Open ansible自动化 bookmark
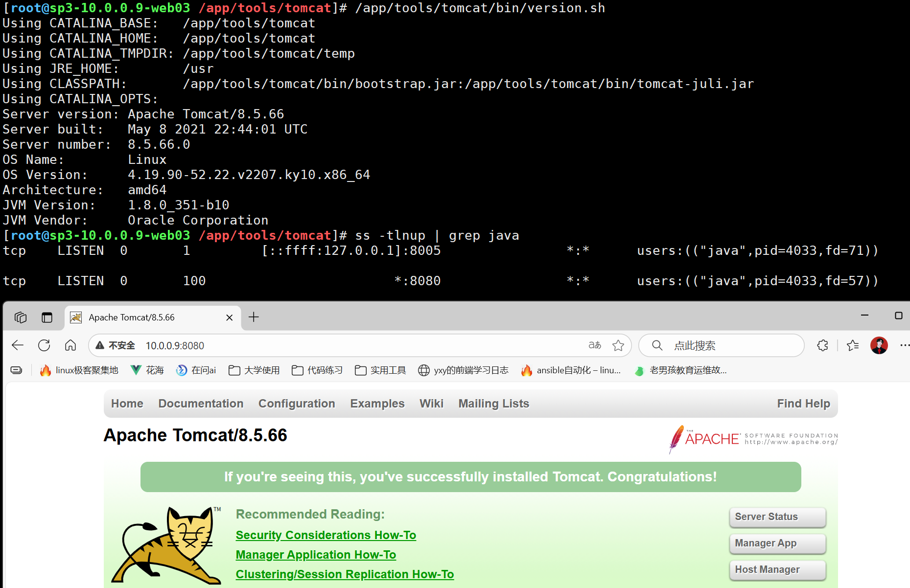This screenshot has height=588, width=910. [571, 370]
